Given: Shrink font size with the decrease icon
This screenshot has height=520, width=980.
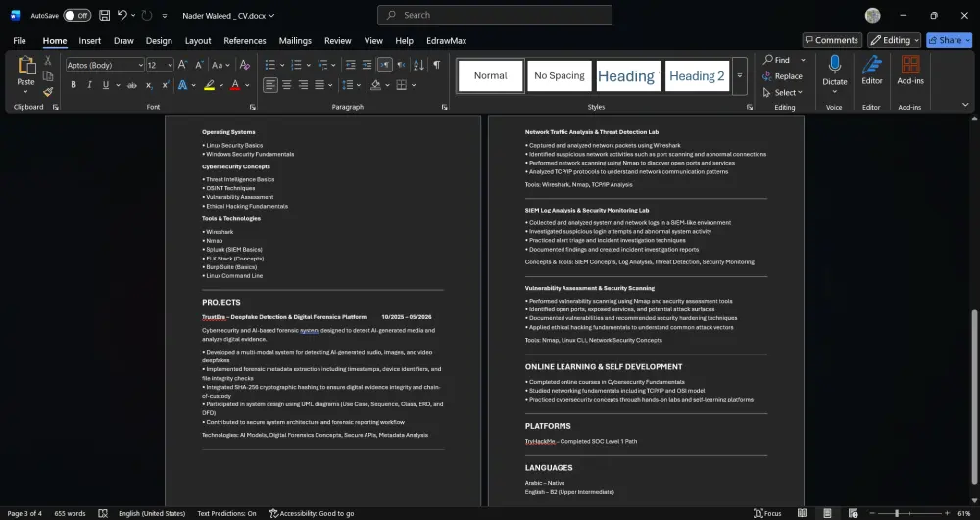Looking at the screenshot, I should click(199, 65).
